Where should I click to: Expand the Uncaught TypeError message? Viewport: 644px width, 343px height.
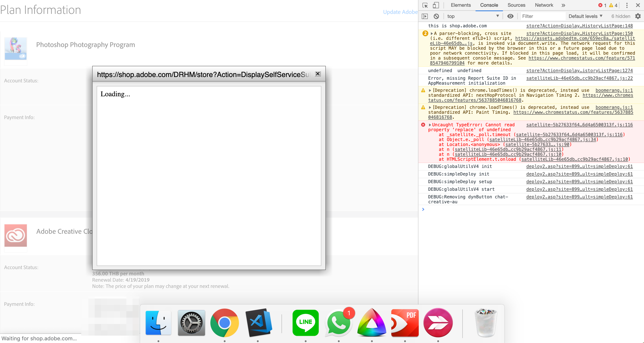click(430, 125)
